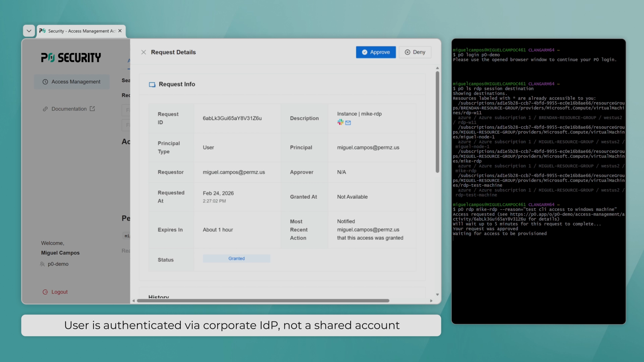Screen dimensions: 644x362
Task: Click the P0 Security logo
Action: click(x=71, y=58)
